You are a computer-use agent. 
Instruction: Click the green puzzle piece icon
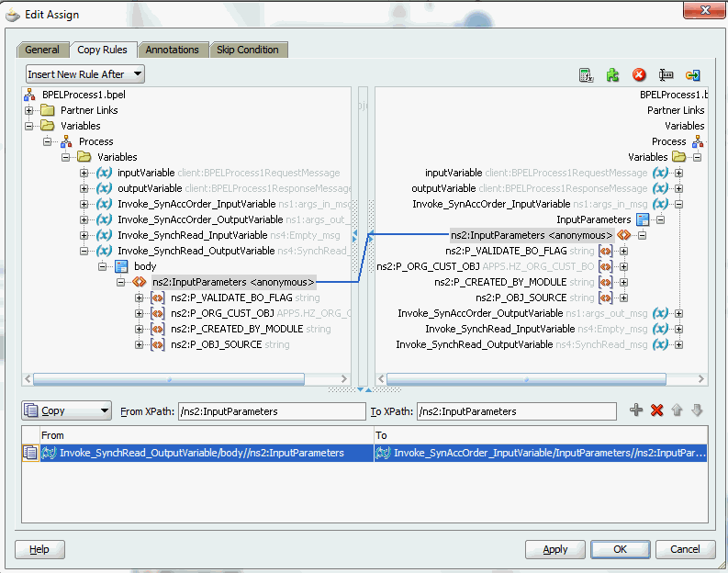(612, 75)
